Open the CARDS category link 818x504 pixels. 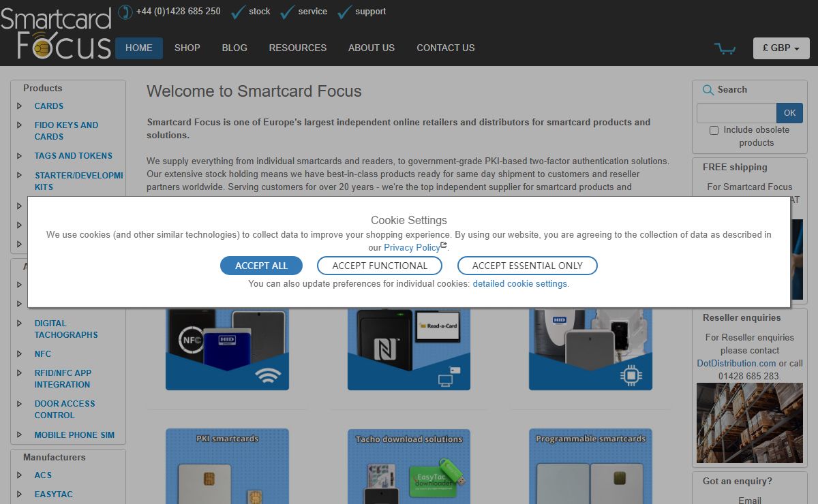(49, 106)
